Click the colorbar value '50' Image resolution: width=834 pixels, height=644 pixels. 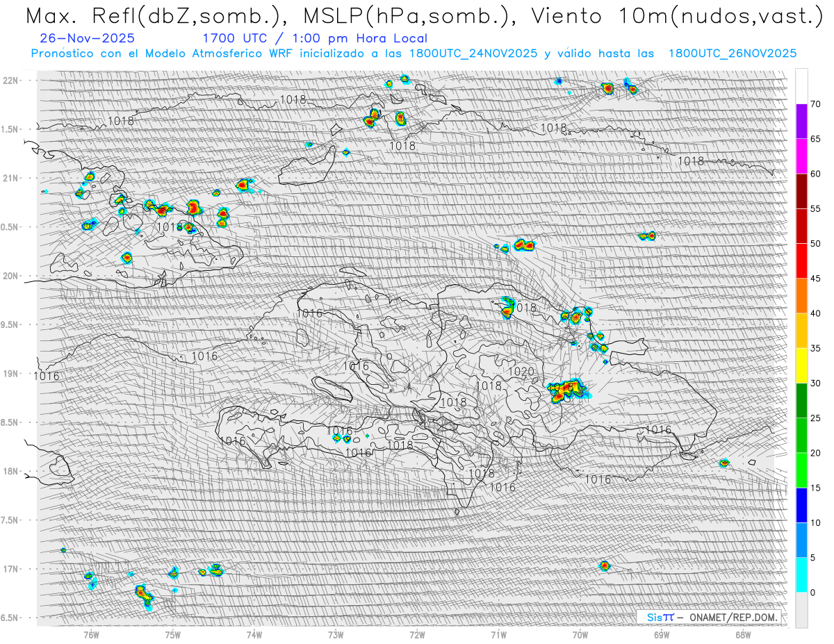point(815,244)
